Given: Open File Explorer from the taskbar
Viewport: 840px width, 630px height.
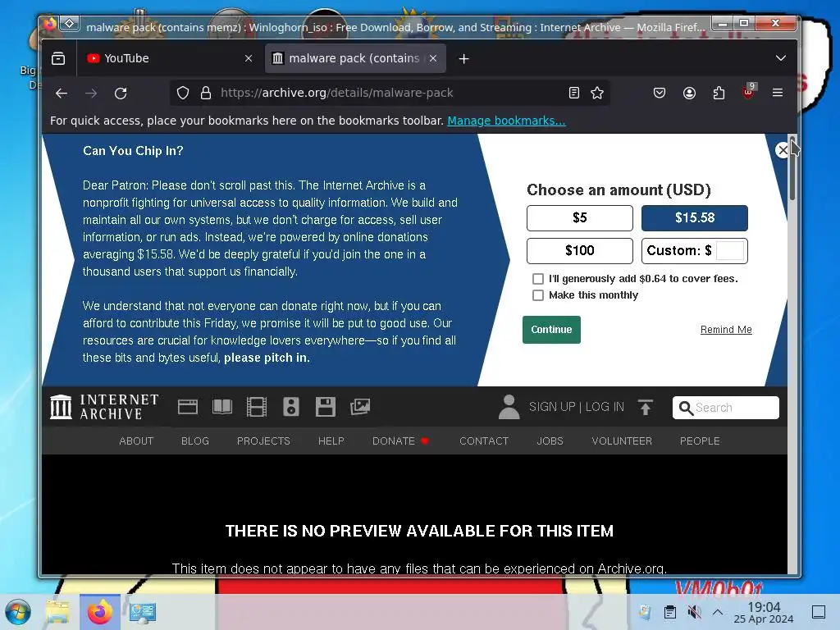Looking at the screenshot, I should pos(58,612).
